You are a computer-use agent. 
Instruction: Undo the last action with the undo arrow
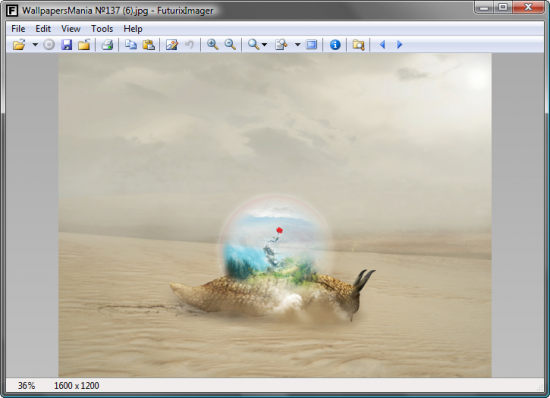coord(189,45)
